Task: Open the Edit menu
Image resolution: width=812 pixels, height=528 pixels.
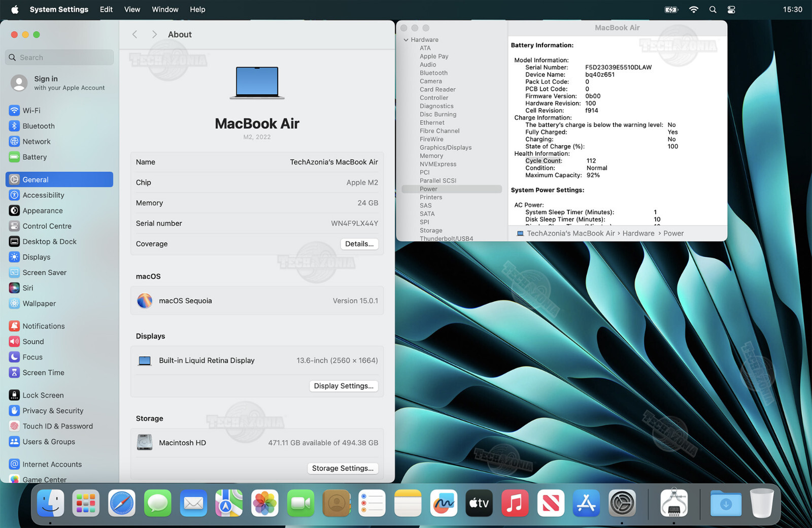Action: pyautogui.click(x=106, y=9)
